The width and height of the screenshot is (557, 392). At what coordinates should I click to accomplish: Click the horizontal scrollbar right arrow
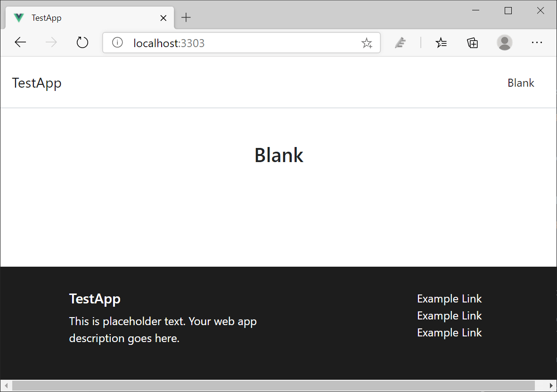tap(551, 386)
